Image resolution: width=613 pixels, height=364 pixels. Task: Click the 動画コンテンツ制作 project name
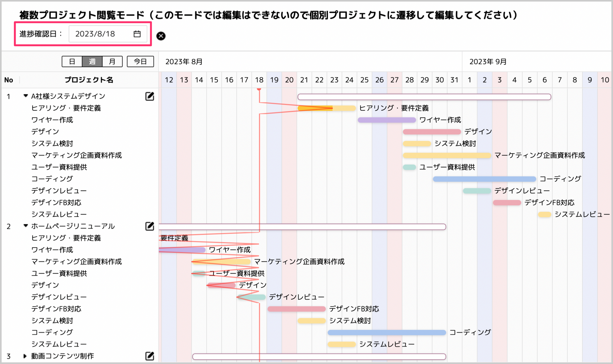point(63,356)
